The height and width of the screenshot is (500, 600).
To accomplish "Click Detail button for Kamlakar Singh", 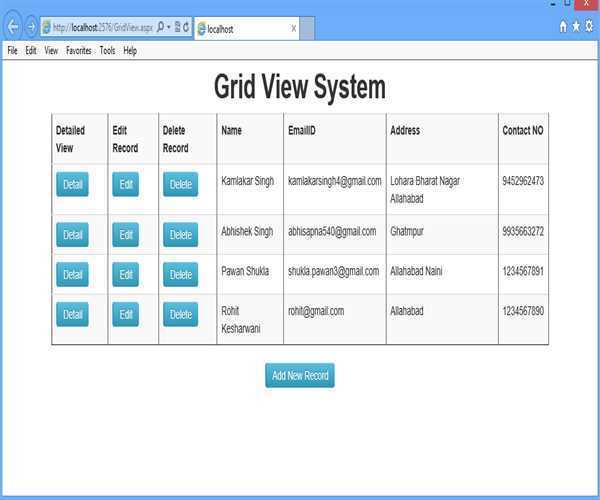I will click(72, 185).
